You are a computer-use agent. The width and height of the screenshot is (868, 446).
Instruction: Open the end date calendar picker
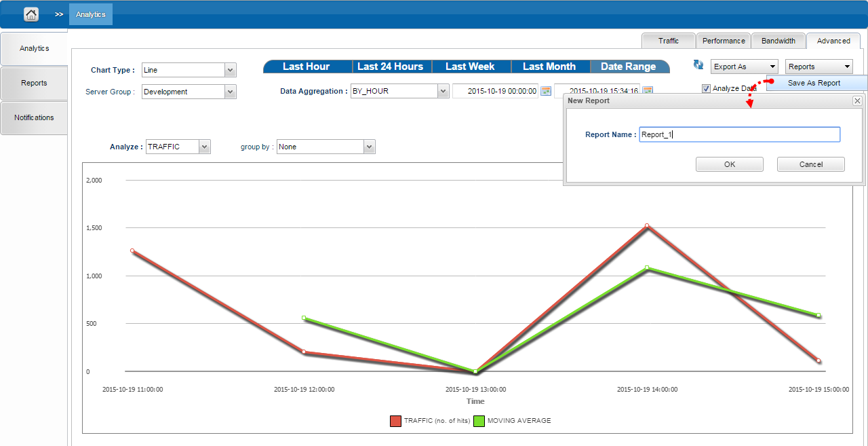pos(648,91)
